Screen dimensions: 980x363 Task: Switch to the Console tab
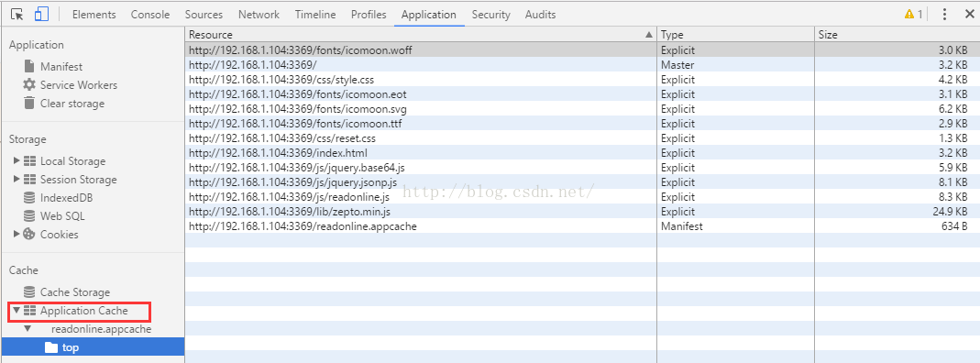point(150,15)
